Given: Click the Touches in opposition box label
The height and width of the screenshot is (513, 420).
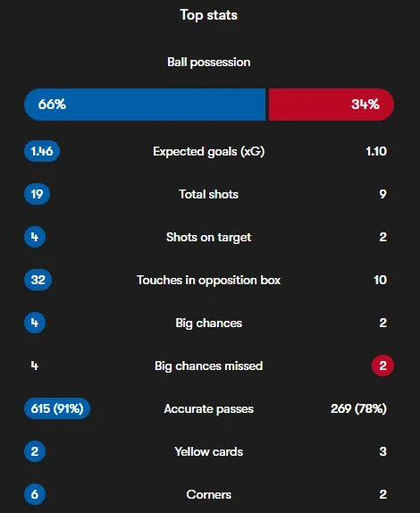Looking at the screenshot, I should point(209,280).
